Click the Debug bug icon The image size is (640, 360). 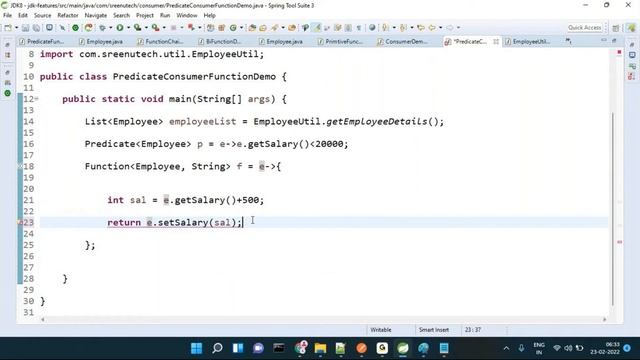(102, 28)
